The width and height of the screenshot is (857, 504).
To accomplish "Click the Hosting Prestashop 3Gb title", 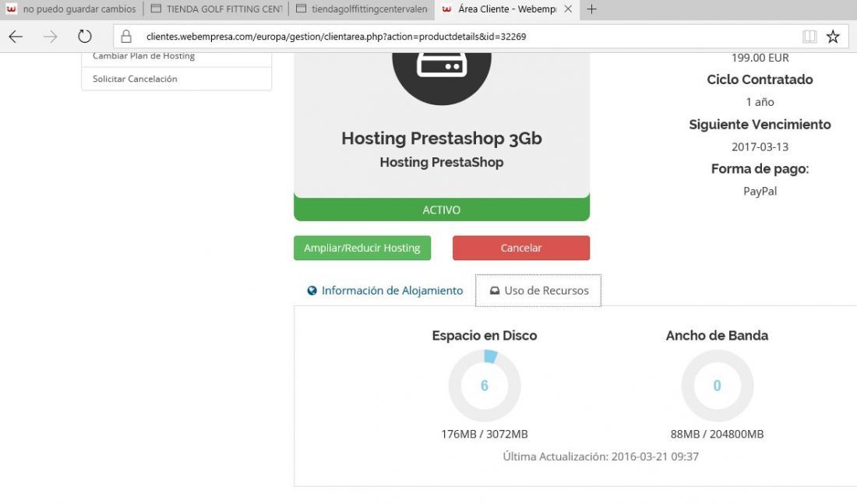I will pyautogui.click(x=442, y=139).
